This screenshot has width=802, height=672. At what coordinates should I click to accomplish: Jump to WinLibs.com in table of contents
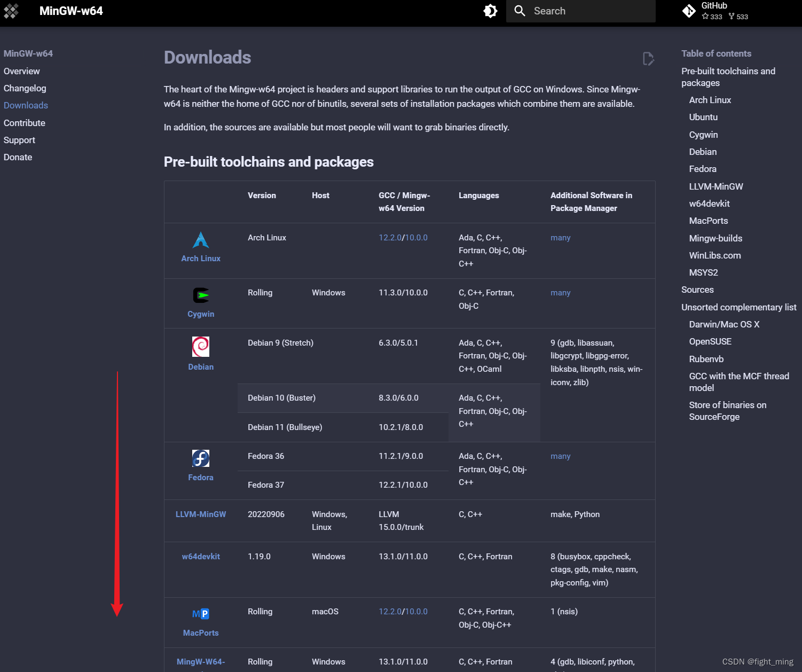715,255
